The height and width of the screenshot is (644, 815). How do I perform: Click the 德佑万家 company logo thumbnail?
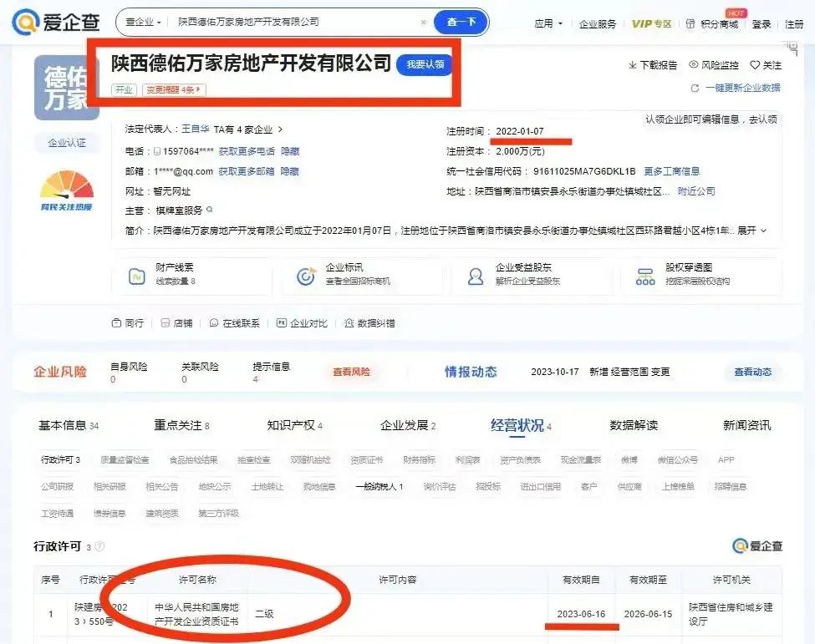67,88
